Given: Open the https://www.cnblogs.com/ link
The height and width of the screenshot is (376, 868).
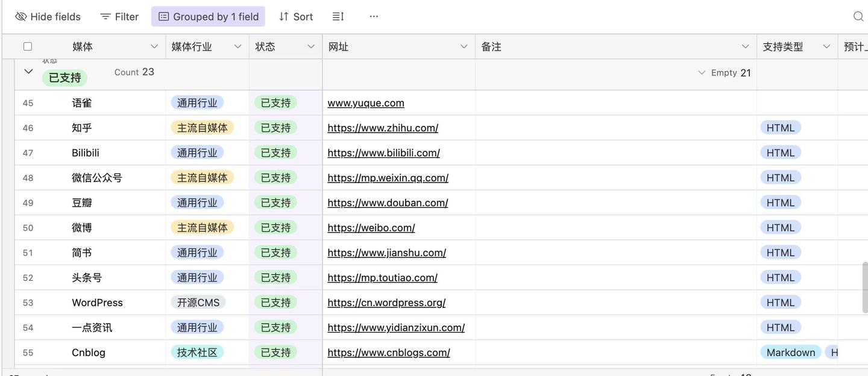Looking at the screenshot, I should (388, 352).
